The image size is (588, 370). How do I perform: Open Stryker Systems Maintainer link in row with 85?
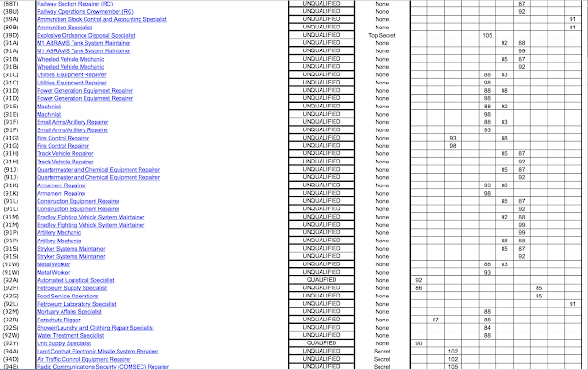(71, 249)
